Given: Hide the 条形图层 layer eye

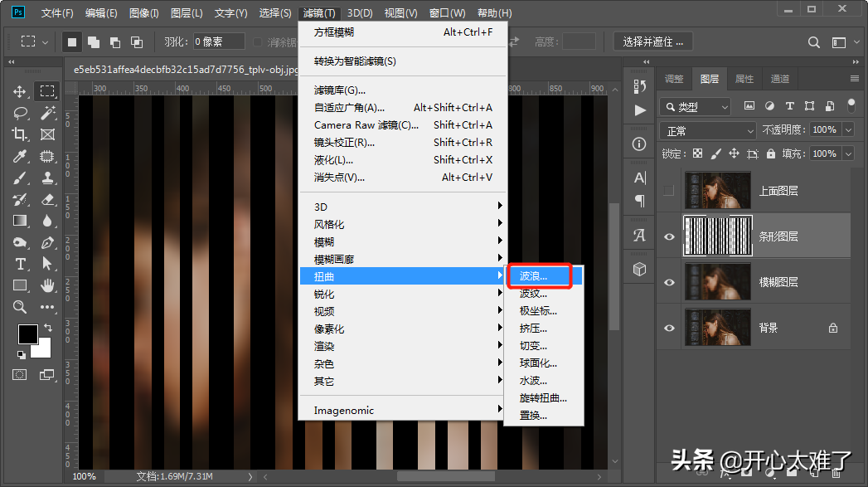Looking at the screenshot, I should point(669,236).
